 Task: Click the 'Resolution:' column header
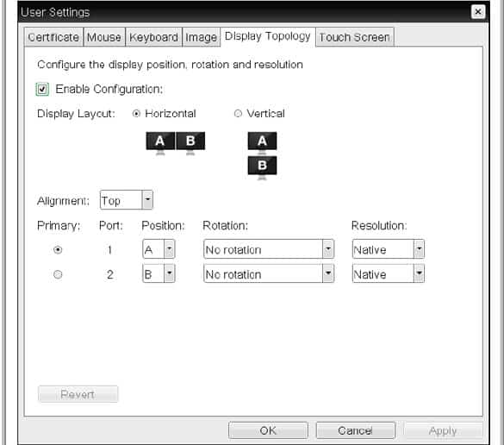(379, 226)
